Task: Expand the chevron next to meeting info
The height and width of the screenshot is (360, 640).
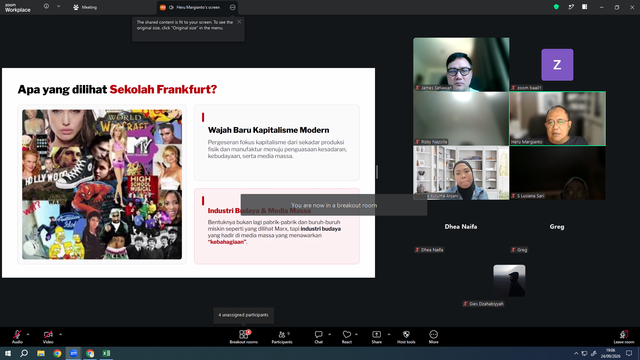Action: [58, 7]
